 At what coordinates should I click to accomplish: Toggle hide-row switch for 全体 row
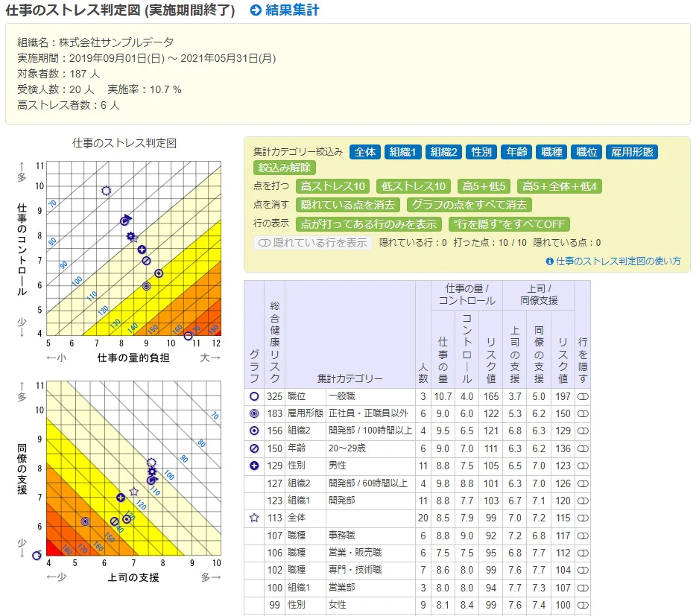(583, 518)
